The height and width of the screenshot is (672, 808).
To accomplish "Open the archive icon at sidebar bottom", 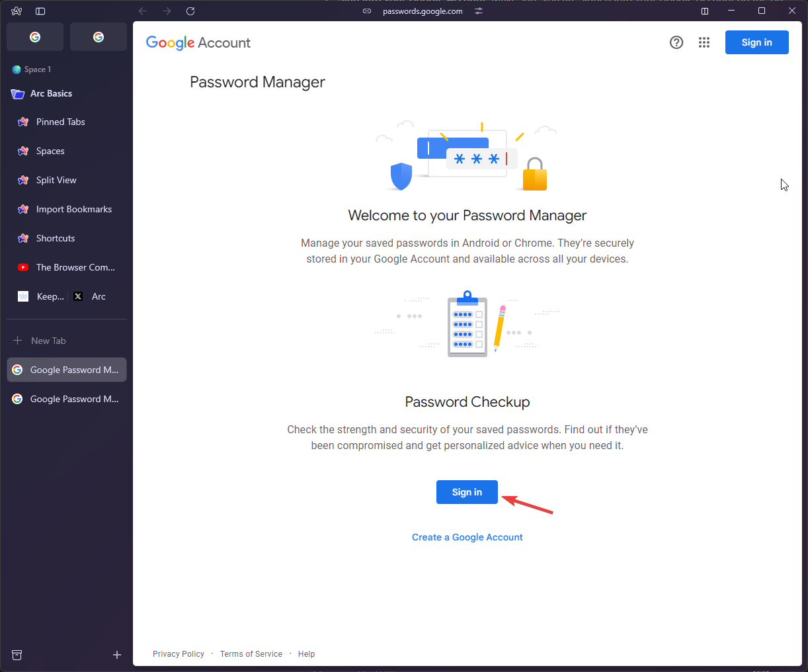I will [x=17, y=655].
